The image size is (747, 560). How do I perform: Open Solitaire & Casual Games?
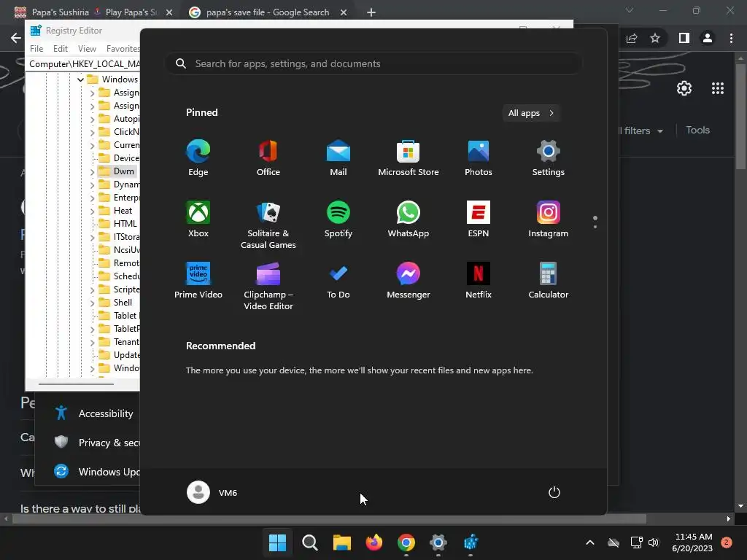268,225
